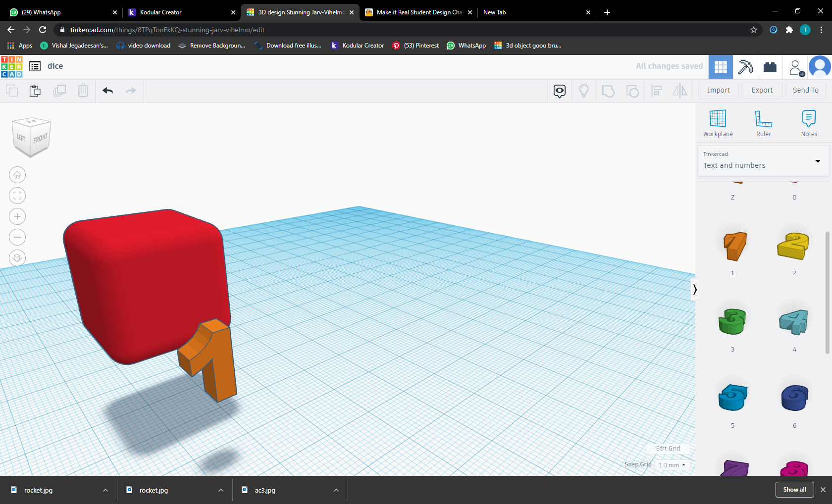Click the Ungroup shapes icon
832x504 pixels.
point(632,91)
